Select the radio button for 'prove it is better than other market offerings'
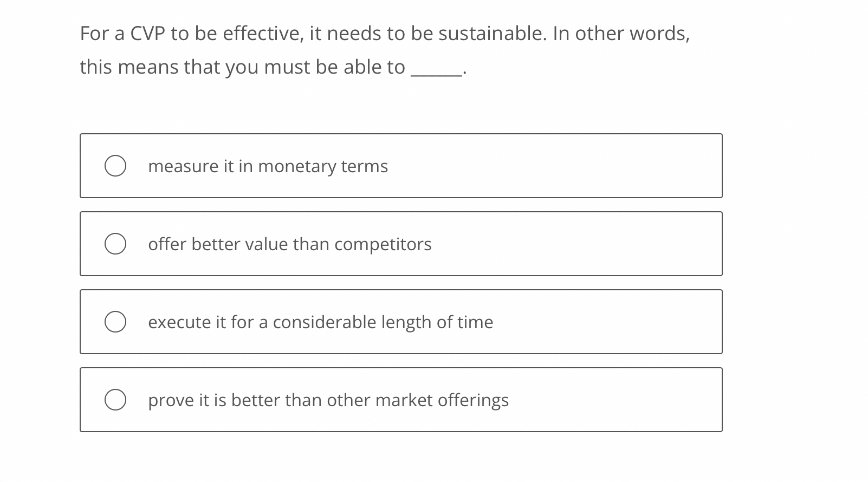 116,400
